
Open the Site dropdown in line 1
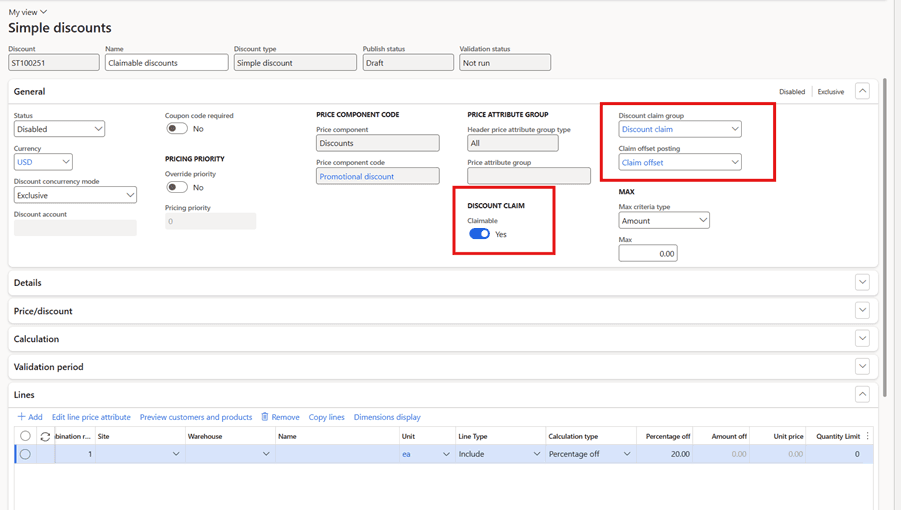click(x=176, y=454)
